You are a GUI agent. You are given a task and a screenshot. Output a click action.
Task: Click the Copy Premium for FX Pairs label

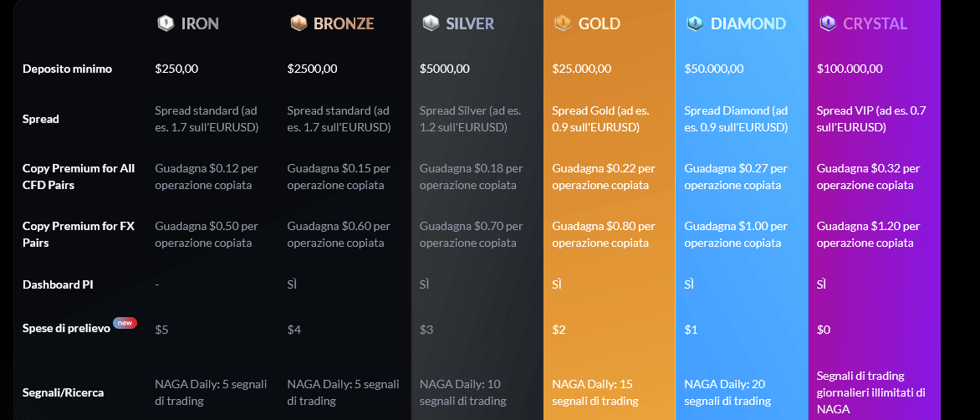79,234
